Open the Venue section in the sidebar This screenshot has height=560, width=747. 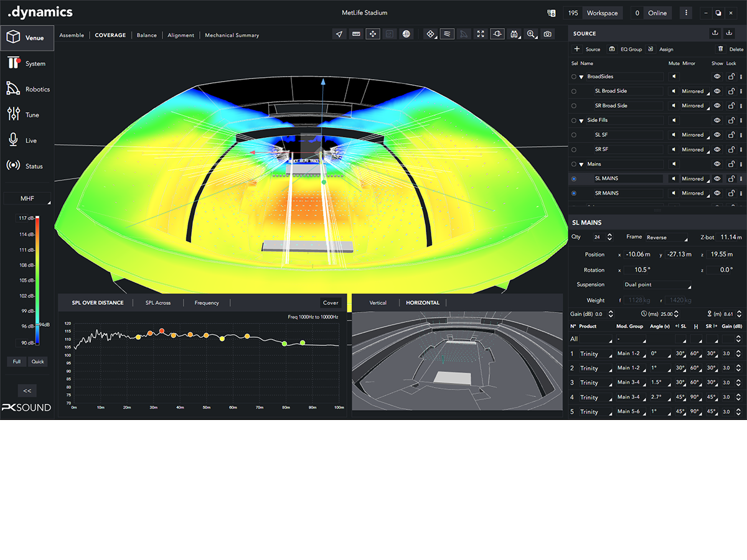click(x=27, y=38)
